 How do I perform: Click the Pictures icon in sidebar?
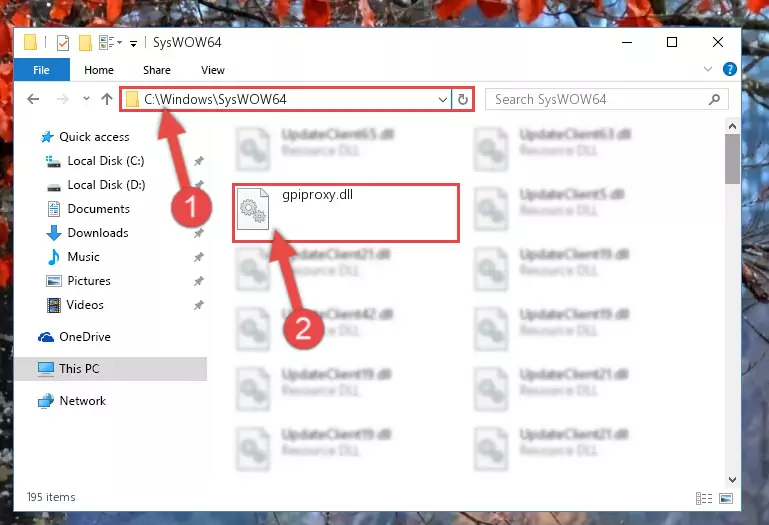tap(53, 281)
